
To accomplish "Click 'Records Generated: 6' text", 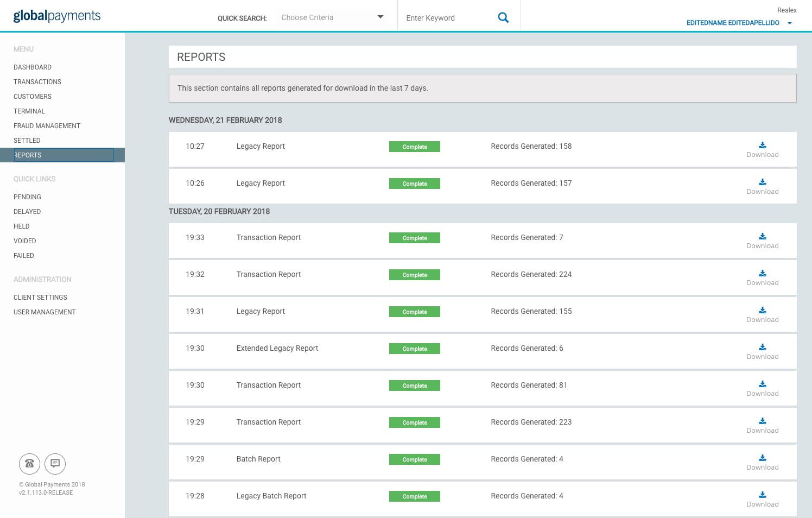I will pos(527,348).
